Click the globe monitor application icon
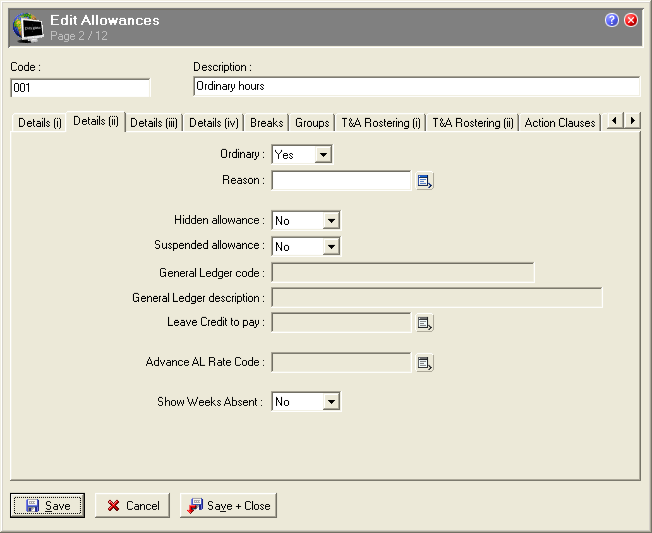The image size is (652, 533). (x=28, y=27)
